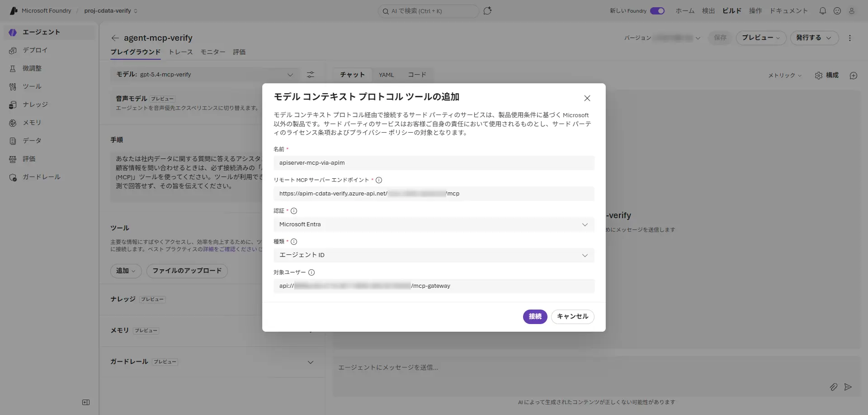Click the new chat icon by search
This screenshot has width=868, height=415.
[487, 11]
